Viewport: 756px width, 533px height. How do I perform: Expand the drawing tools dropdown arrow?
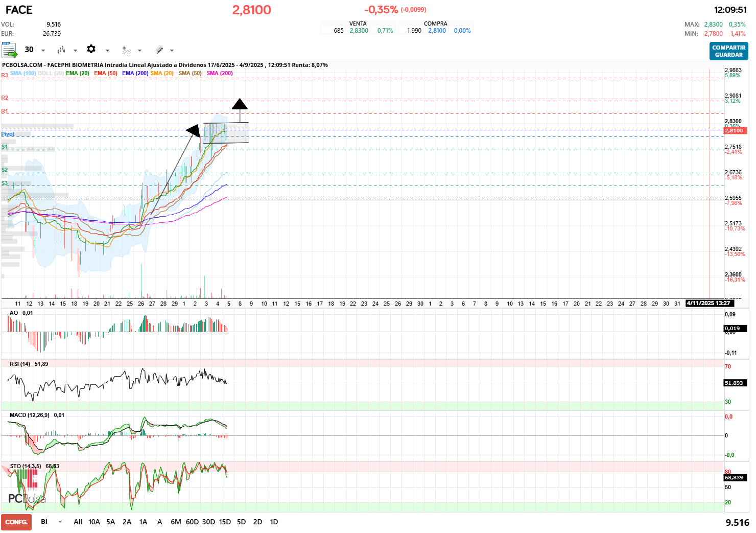(x=172, y=51)
